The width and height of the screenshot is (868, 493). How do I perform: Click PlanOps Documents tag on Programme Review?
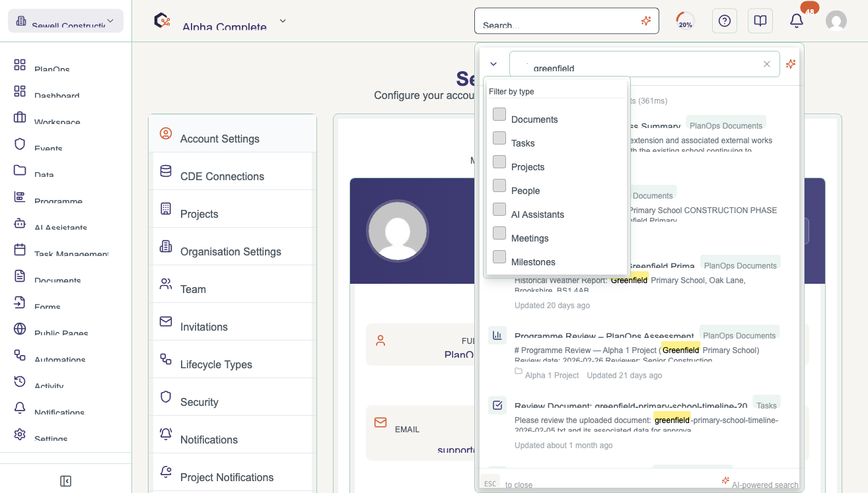[x=739, y=333]
